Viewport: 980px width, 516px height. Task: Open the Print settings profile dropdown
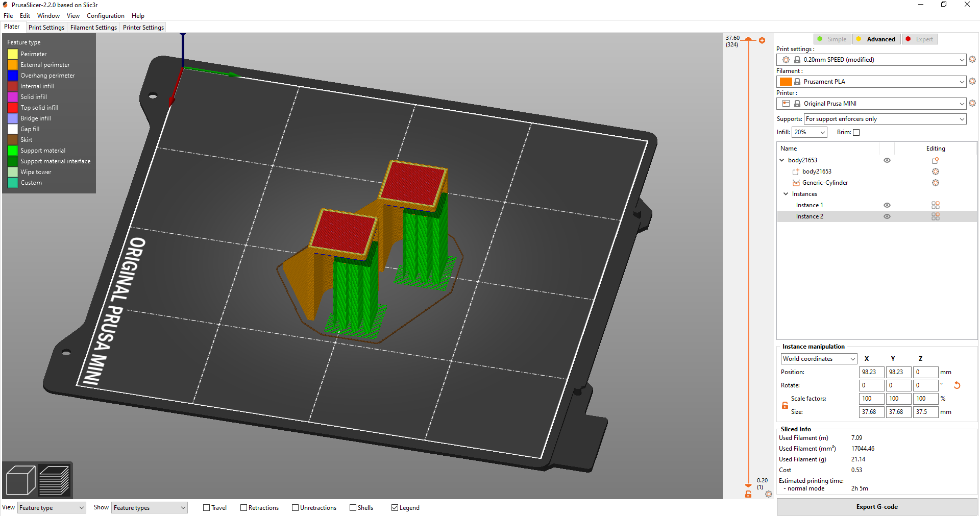[x=871, y=60]
